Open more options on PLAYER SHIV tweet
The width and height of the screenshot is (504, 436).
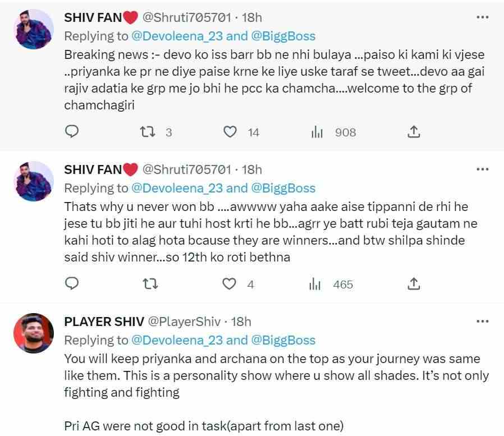point(482,322)
